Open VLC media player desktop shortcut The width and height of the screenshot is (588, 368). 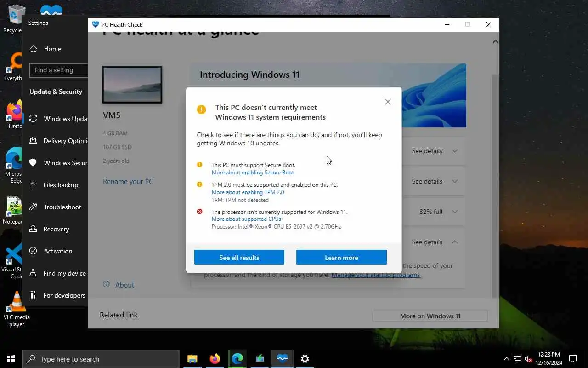pyautogui.click(x=17, y=309)
